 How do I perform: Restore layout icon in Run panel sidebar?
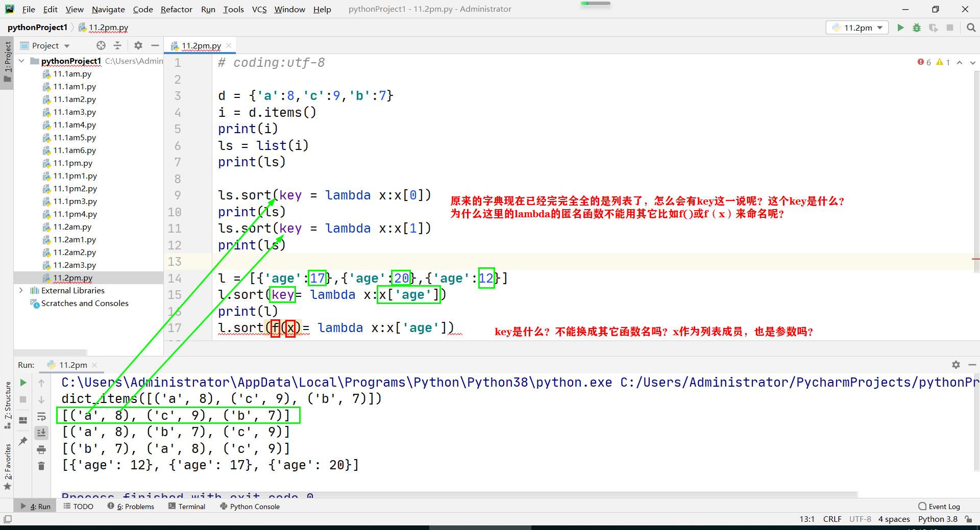23,420
